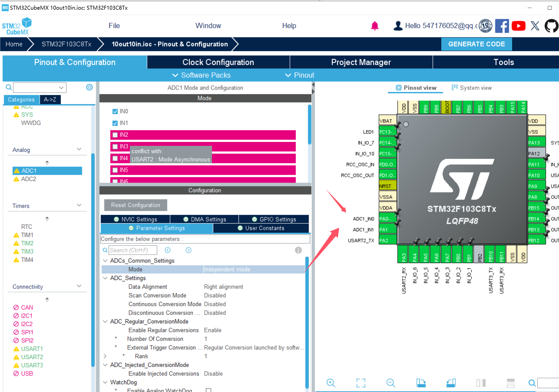Select USART2 in Connectivity list

coord(32,357)
